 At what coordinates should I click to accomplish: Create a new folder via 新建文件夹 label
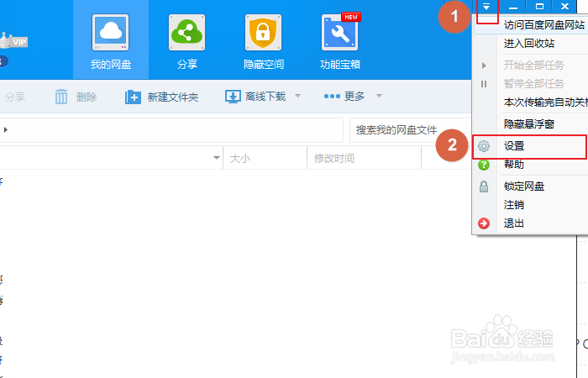(x=173, y=97)
